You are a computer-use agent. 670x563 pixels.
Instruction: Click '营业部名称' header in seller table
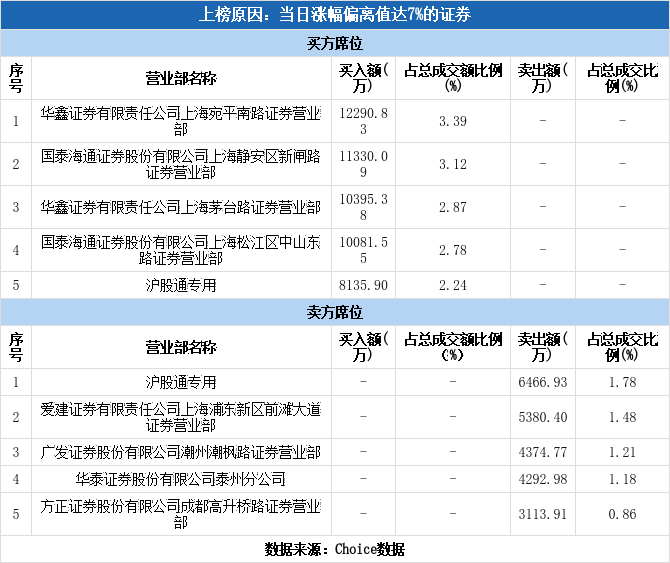tap(181, 347)
